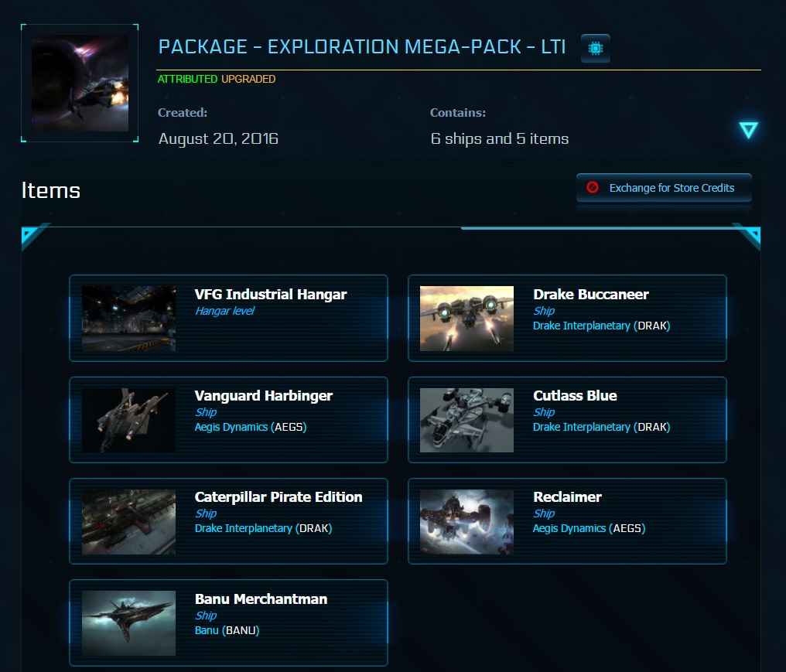Open the package thumbnail image
The image size is (786, 672).
[80, 83]
